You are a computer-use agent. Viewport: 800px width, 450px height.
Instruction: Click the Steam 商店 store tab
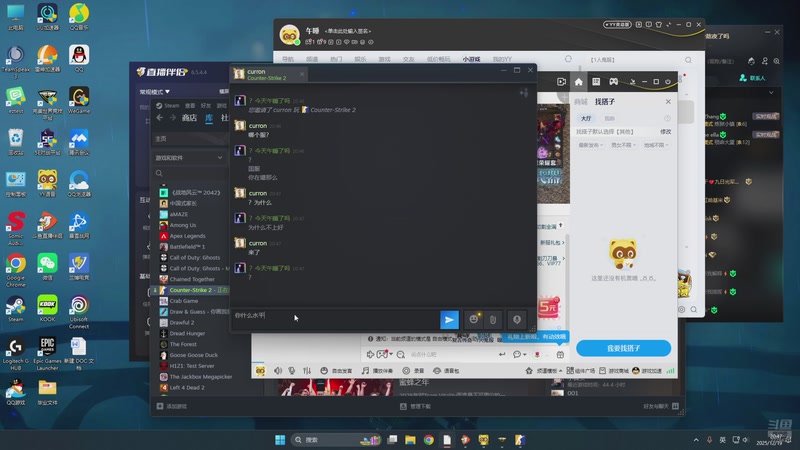point(189,118)
